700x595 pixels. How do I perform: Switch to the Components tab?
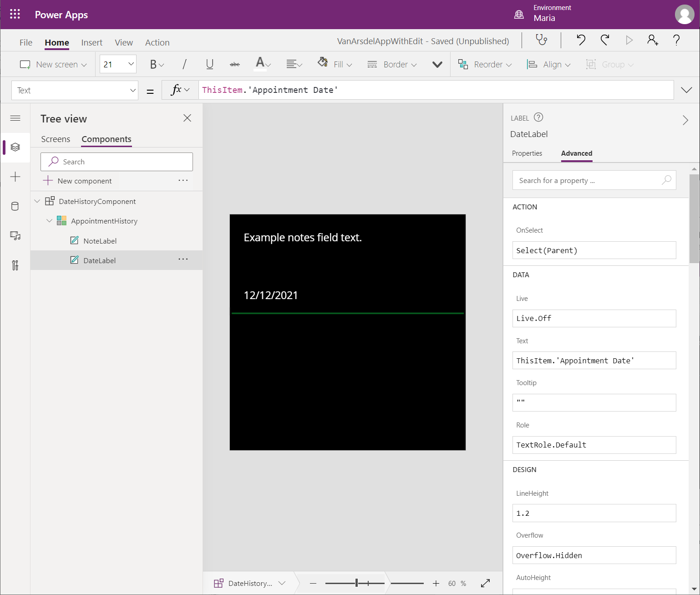click(x=107, y=139)
